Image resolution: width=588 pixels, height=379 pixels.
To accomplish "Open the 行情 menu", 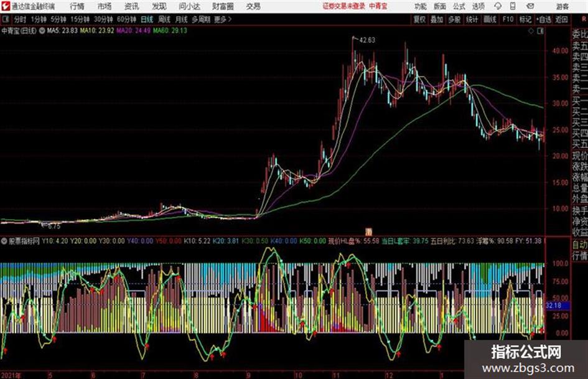I will click(x=77, y=6).
